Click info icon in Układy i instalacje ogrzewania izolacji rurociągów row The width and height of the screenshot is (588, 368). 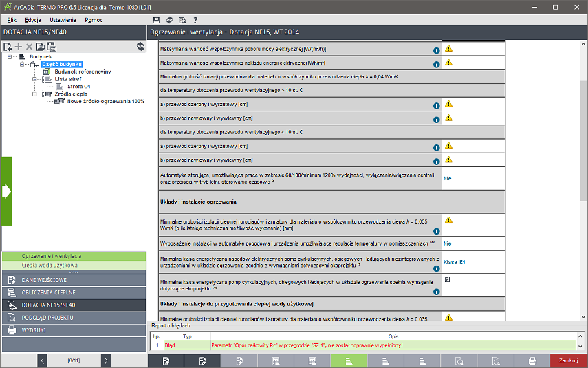(x=437, y=231)
